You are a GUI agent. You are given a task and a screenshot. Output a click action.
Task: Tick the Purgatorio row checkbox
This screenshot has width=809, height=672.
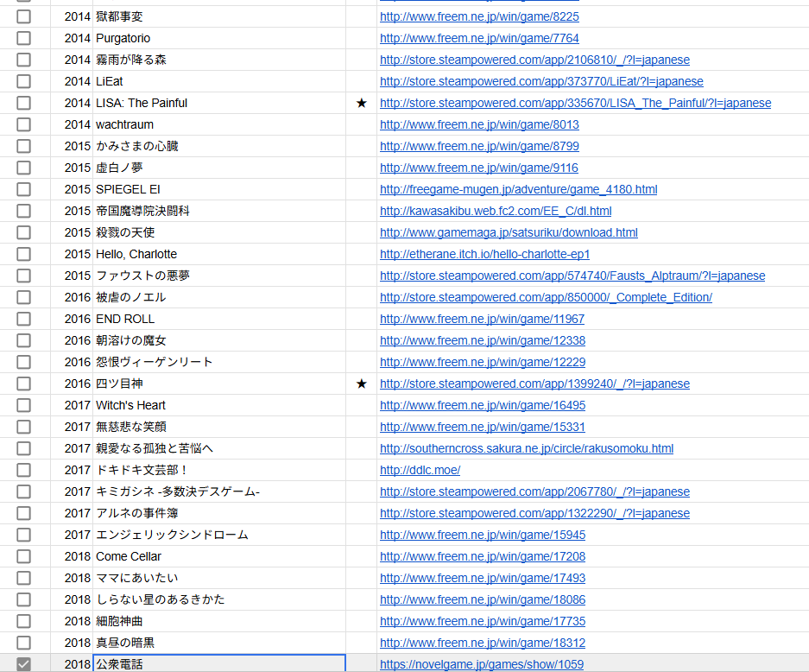click(23, 38)
